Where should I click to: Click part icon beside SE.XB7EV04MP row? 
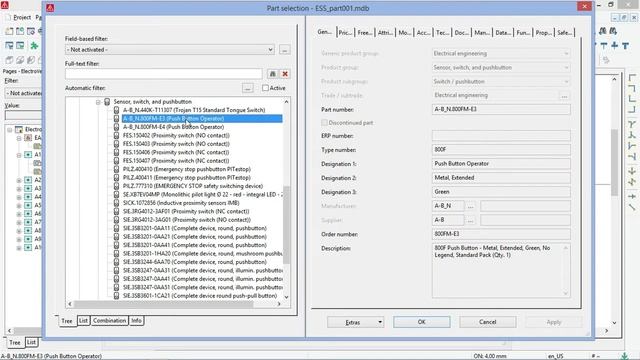[x=116, y=194]
